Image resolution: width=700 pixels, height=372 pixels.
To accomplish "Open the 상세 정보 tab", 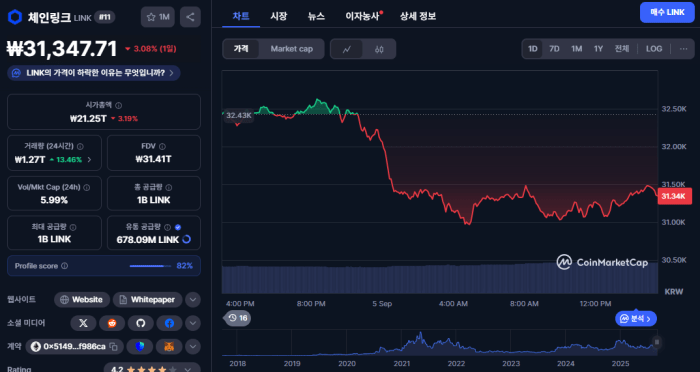I will tap(418, 16).
